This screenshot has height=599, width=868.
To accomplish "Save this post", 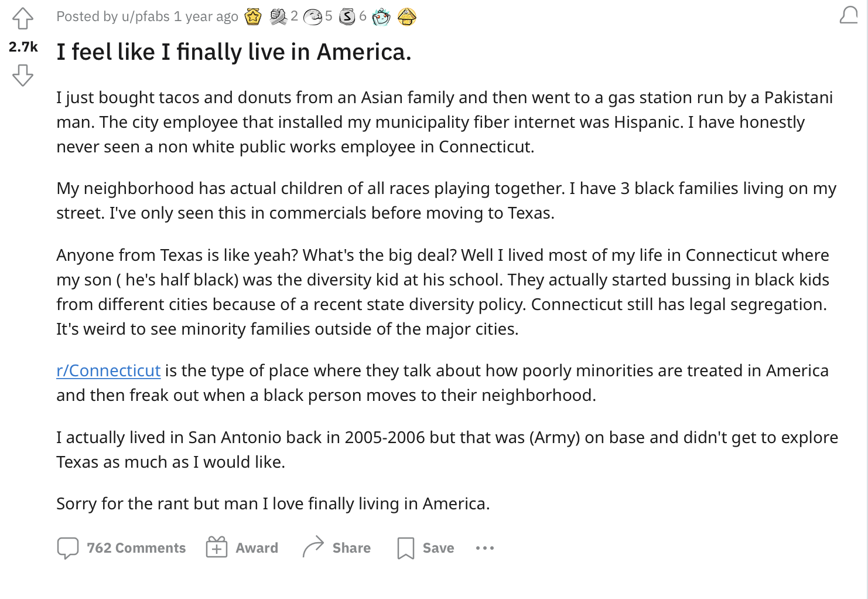I will [438, 548].
